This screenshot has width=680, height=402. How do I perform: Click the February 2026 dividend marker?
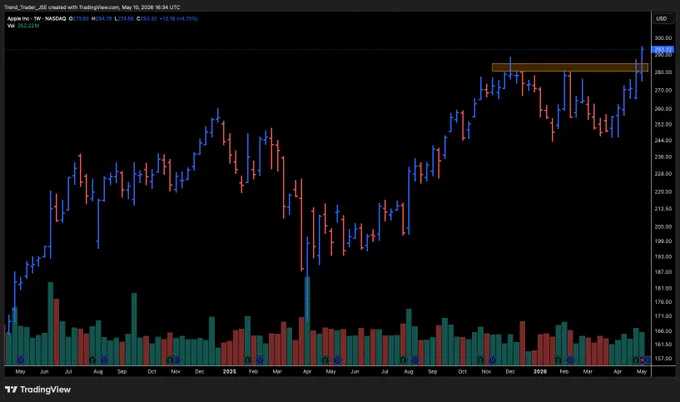[570, 360]
